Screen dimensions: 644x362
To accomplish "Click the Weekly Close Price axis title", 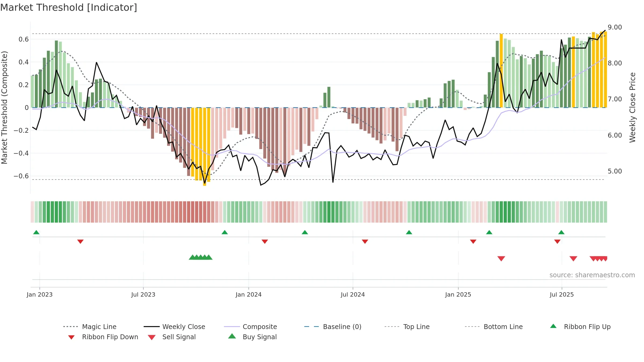I will click(x=632, y=107).
